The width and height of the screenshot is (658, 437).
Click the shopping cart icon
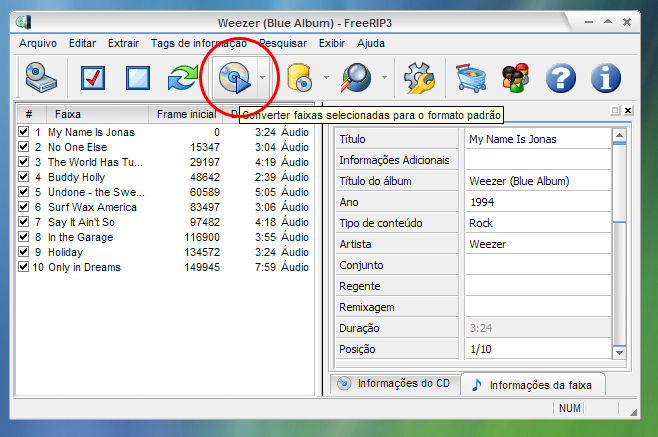(x=471, y=78)
